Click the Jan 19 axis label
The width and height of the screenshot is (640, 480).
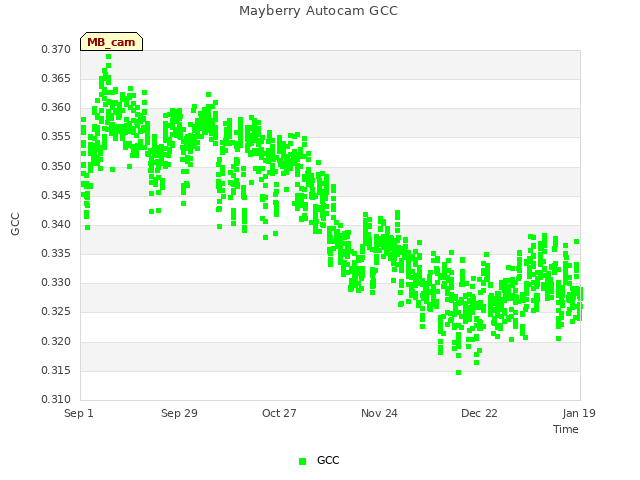[579, 413]
